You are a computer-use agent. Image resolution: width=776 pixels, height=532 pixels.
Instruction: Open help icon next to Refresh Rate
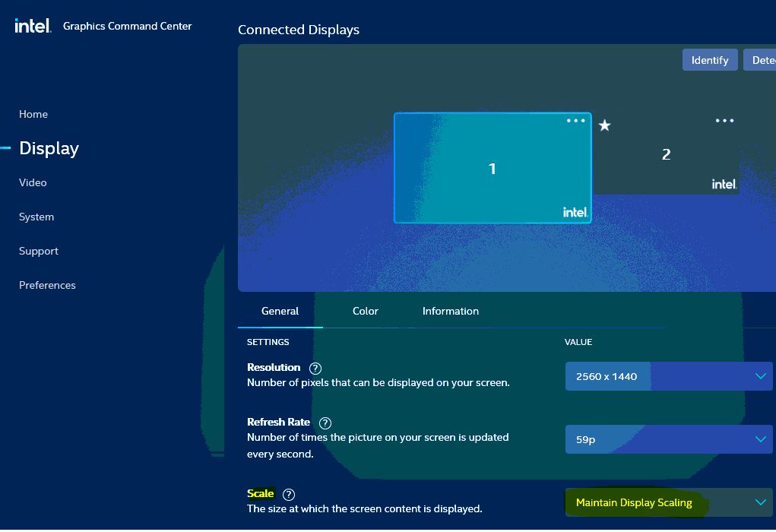click(x=325, y=423)
